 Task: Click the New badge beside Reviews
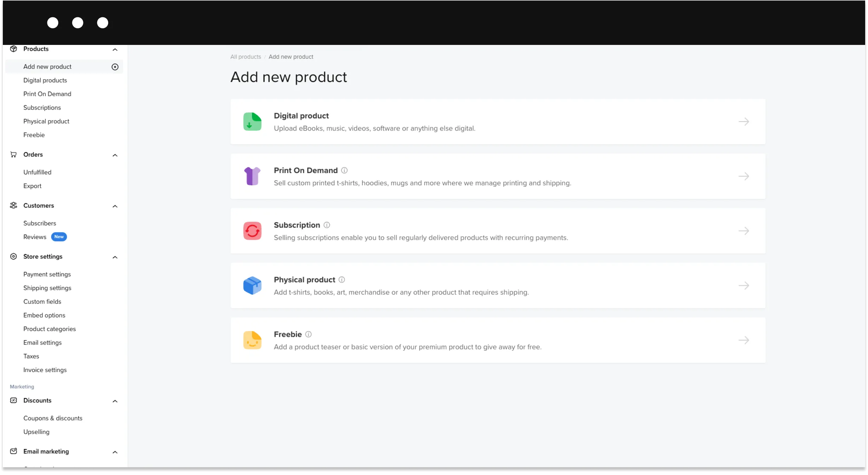click(59, 237)
